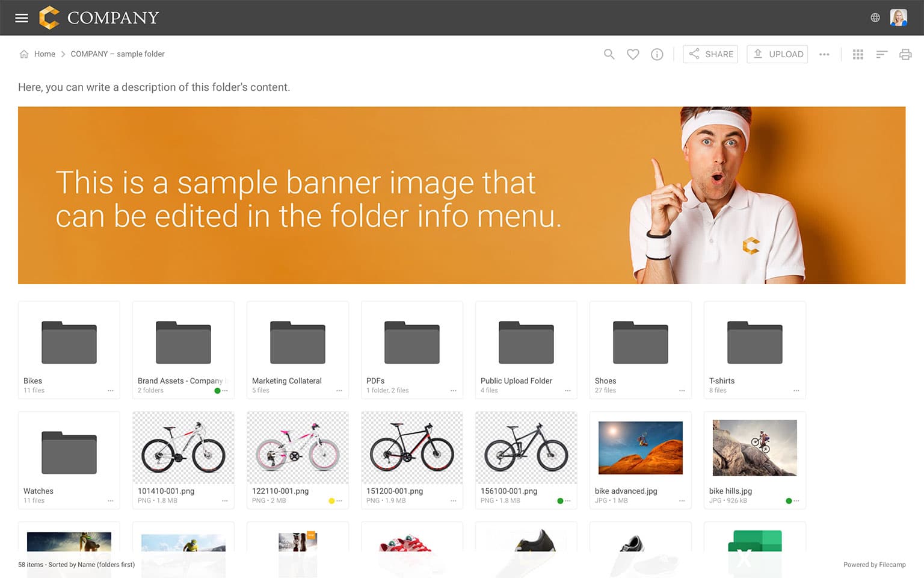Click the SHARE button
The width and height of the screenshot is (924, 578).
[710, 54]
